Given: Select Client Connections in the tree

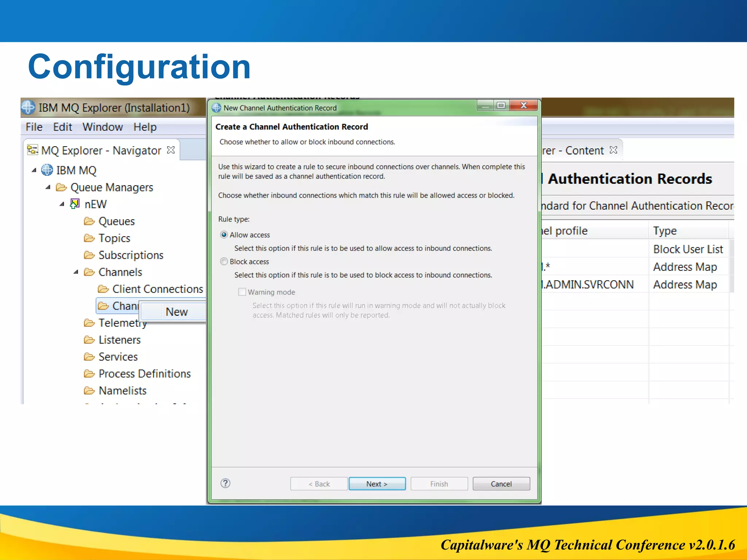Looking at the screenshot, I should tap(158, 289).
